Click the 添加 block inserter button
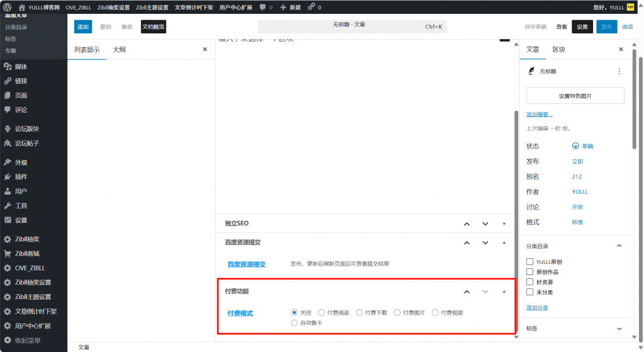Screen dimensions: 644x352 83,26
